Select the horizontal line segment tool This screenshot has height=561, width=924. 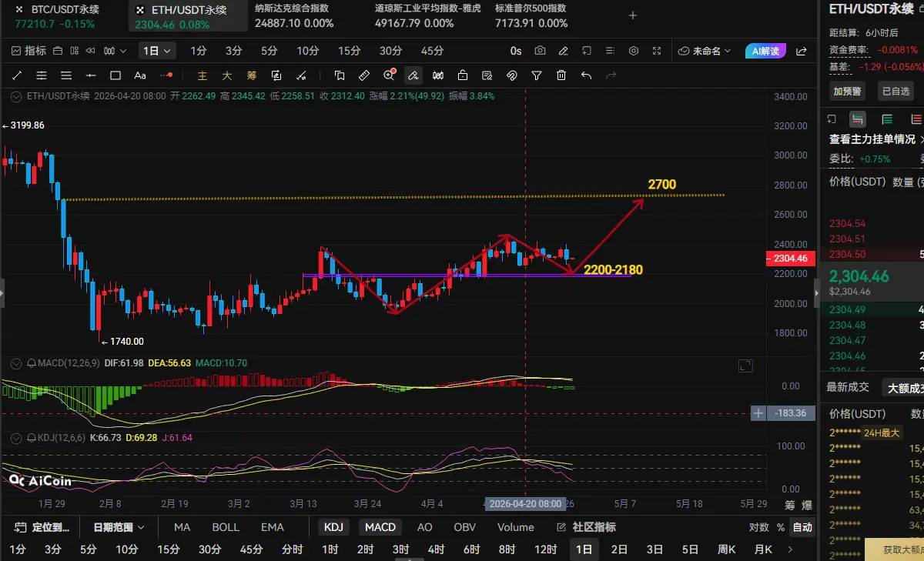pyautogui.click(x=91, y=75)
